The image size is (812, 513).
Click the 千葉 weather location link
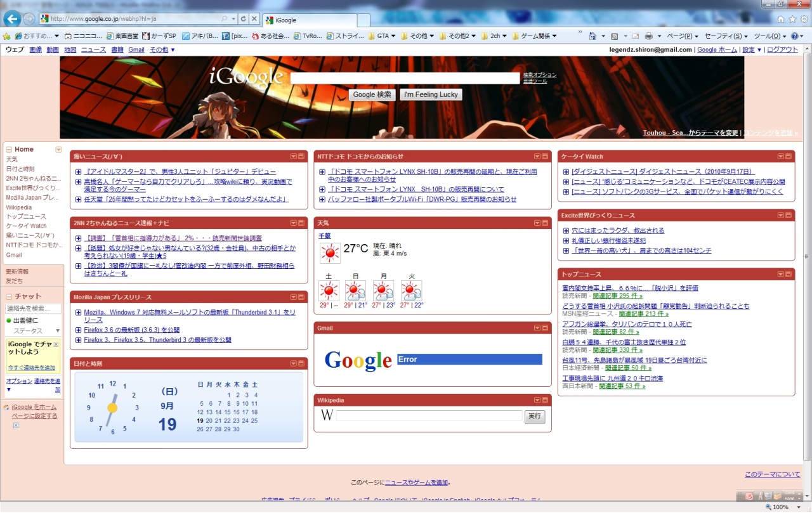tap(325, 236)
